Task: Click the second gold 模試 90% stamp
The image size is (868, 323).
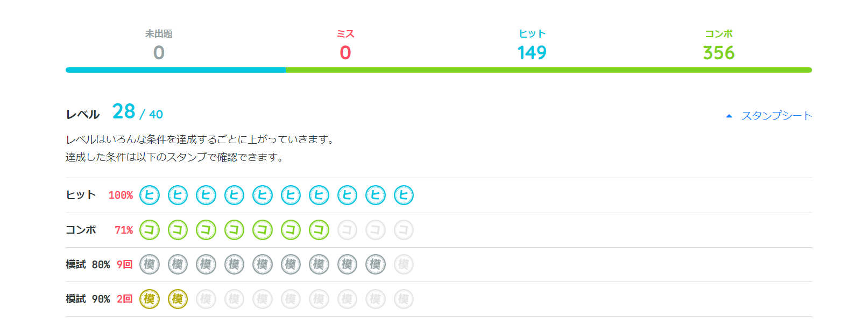Action: tap(178, 299)
